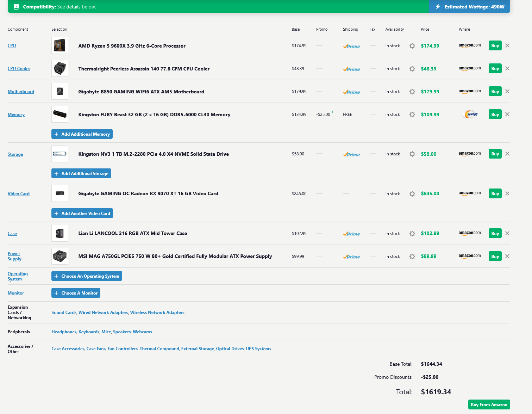The height and width of the screenshot is (414, 532).
Task: Click the Buy From Amazon button
Action: tap(489, 404)
